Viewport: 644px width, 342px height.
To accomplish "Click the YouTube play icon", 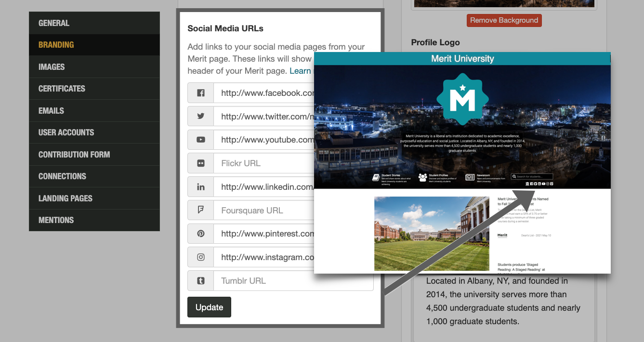I will 201,140.
